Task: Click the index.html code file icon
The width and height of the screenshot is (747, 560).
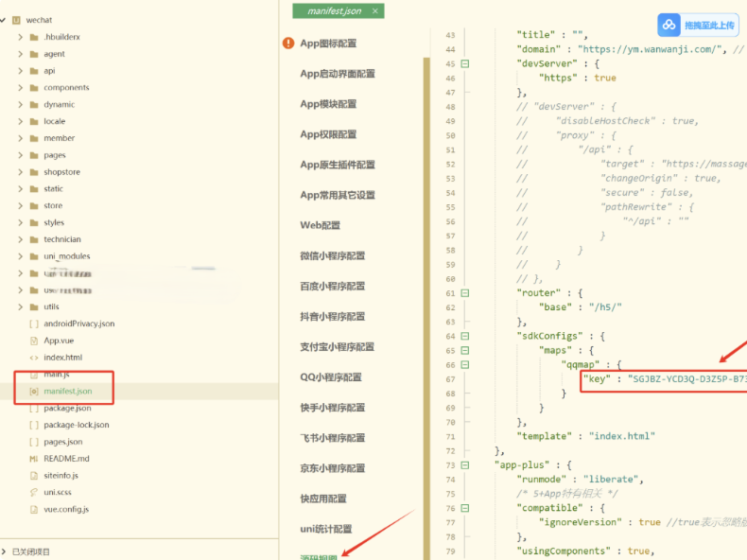Action: [x=34, y=358]
